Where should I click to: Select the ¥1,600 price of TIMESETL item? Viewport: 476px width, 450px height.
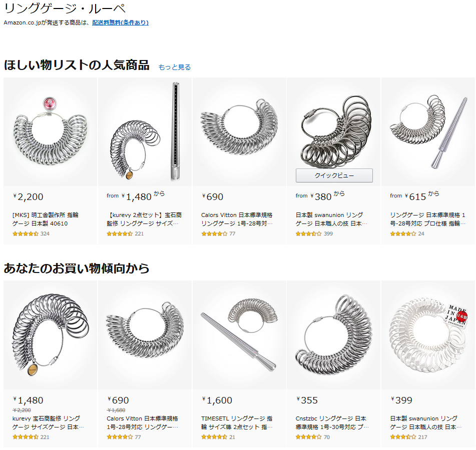click(217, 400)
